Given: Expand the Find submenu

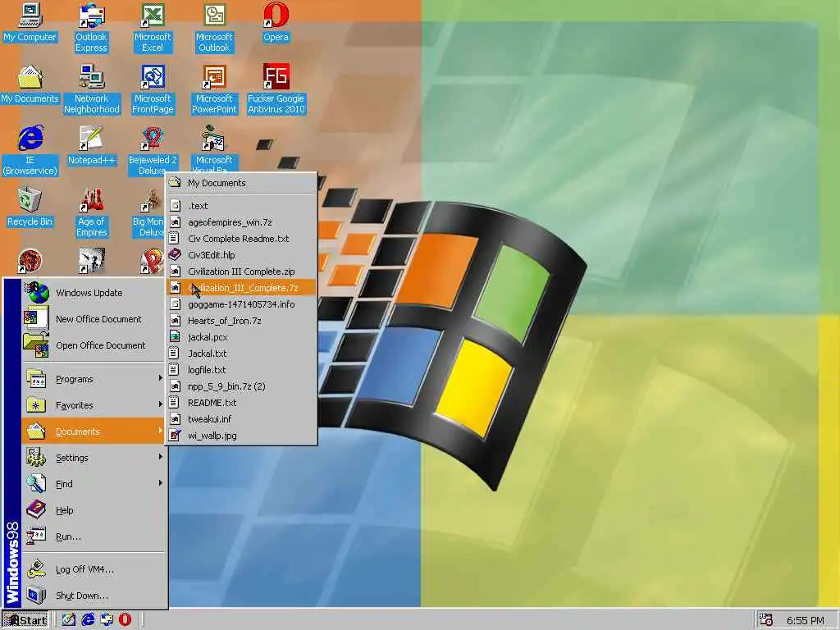Looking at the screenshot, I should click(x=94, y=484).
